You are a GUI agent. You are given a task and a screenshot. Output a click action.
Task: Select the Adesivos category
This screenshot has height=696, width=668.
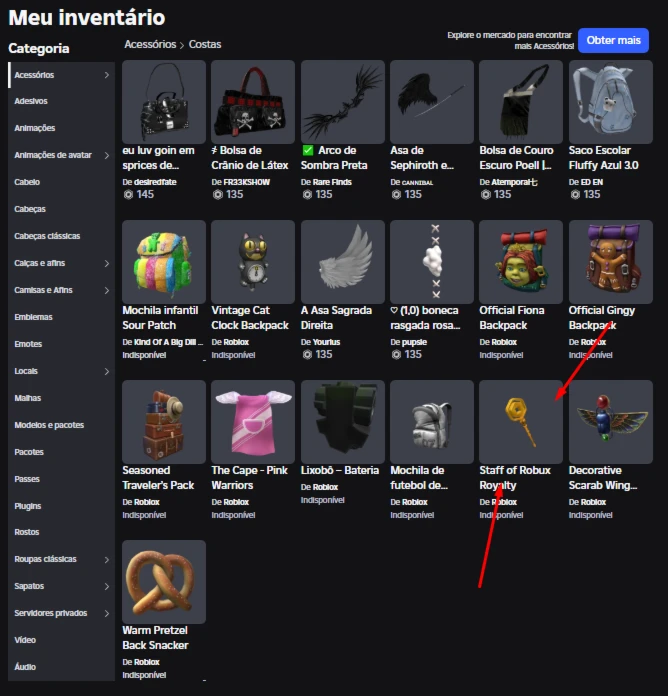(x=61, y=101)
